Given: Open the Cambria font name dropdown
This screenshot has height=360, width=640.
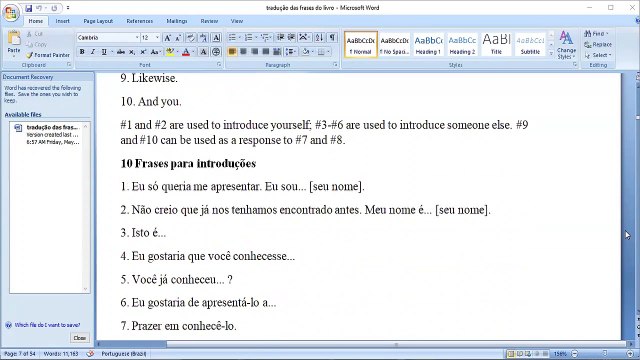Looking at the screenshot, I should coord(137,38).
